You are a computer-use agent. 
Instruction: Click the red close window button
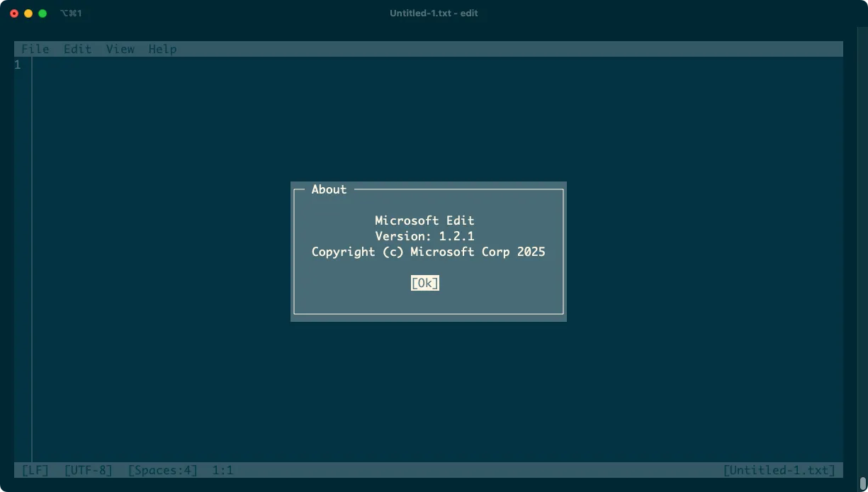pyautogui.click(x=14, y=13)
